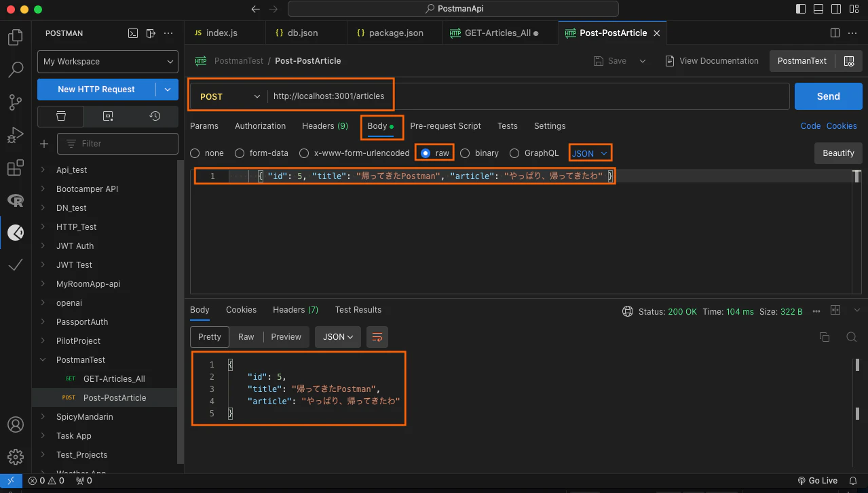The width and height of the screenshot is (868, 493).
Task: Open the My Workspace dropdown
Action: (x=108, y=62)
